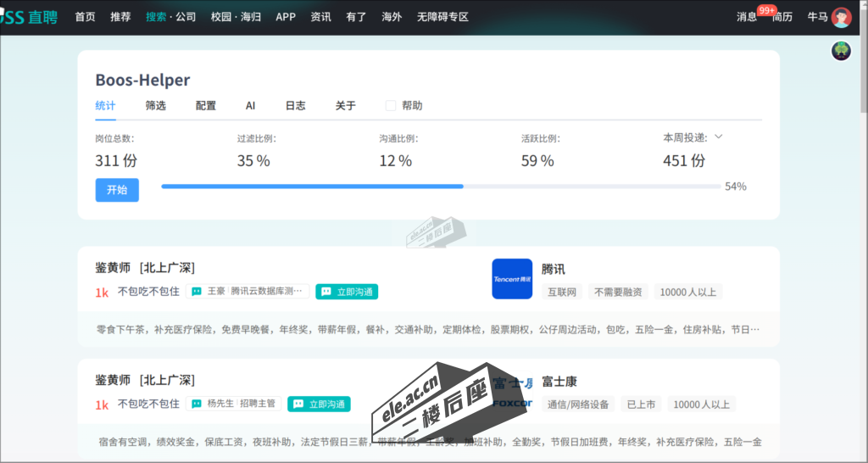This screenshot has width=868, height=463.
Task: Click the BOSS直聘 site logo
Action: [x=30, y=17]
